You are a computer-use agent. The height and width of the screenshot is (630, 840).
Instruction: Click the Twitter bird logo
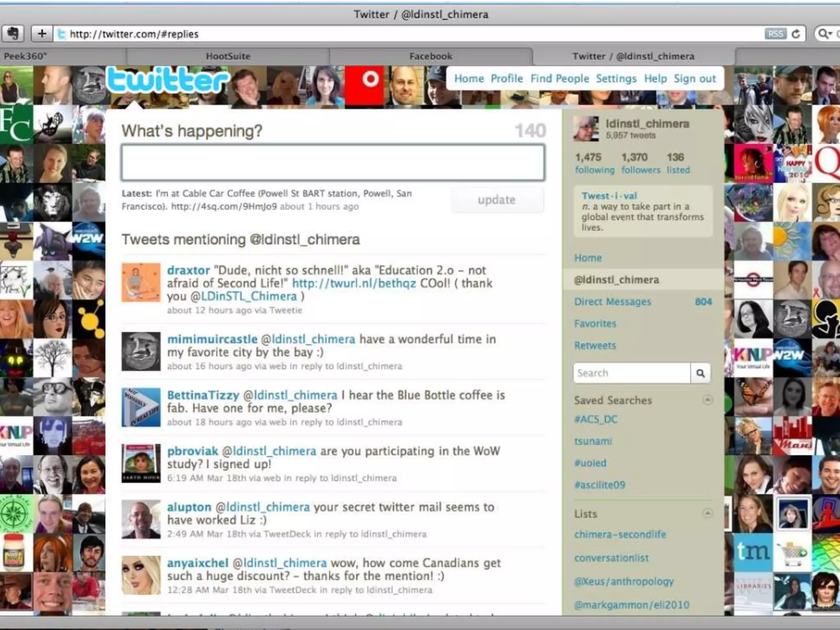[x=167, y=80]
